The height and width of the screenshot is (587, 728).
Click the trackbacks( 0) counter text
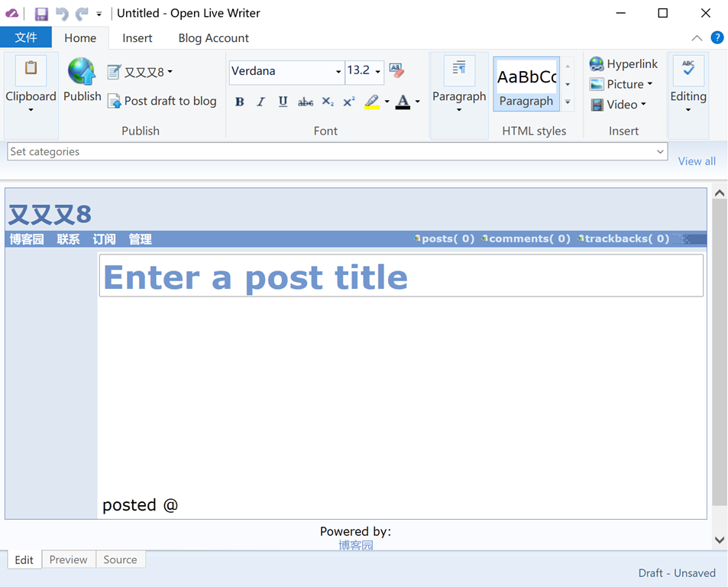tap(627, 238)
